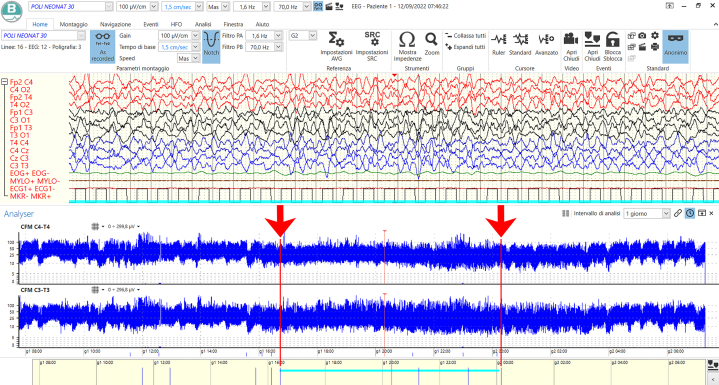Collapse the EEG channel tree
The width and height of the screenshot is (719, 385).
tap(5, 82)
